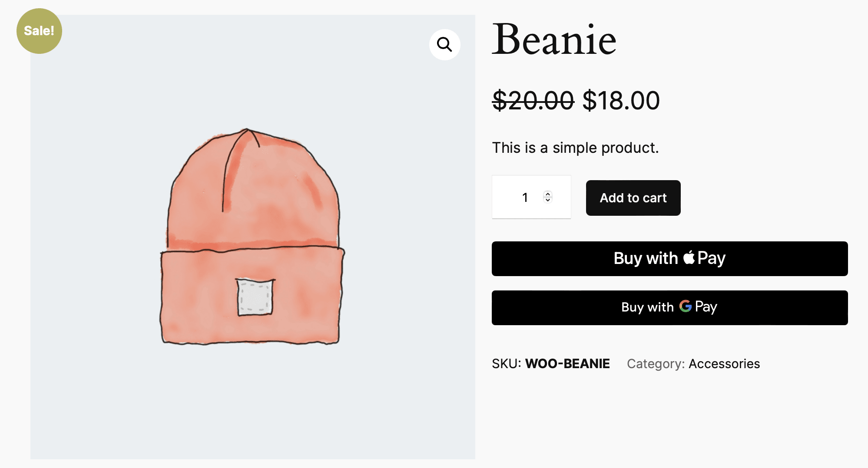Click the product description text
This screenshot has width=868, height=468.
click(x=575, y=148)
